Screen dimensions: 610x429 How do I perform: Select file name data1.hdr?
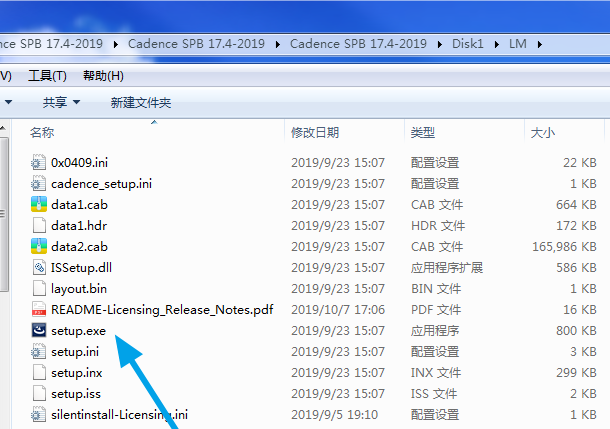coord(79,226)
